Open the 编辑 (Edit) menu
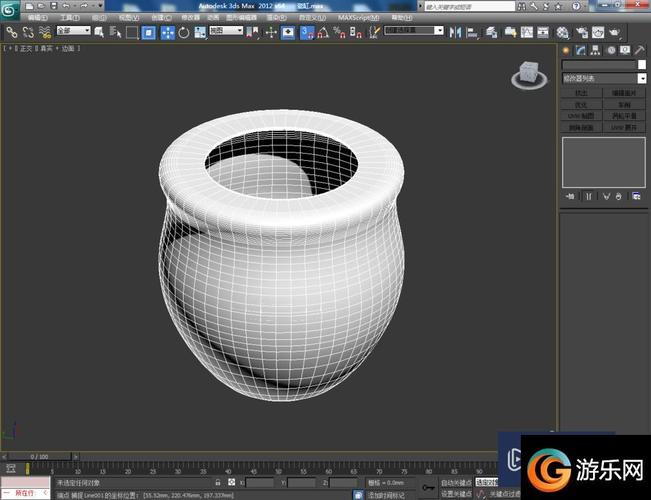This screenshot has width=651, height=500. pyautogui.click(x=38, y=18)
